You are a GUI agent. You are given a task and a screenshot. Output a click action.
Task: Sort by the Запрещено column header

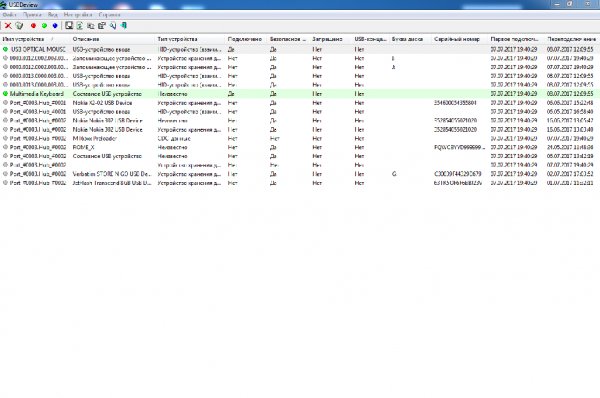click(331, 39)
